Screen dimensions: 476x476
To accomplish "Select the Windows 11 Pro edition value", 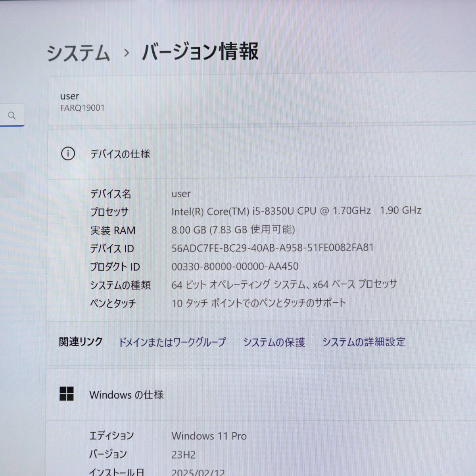I will [209, 436].
